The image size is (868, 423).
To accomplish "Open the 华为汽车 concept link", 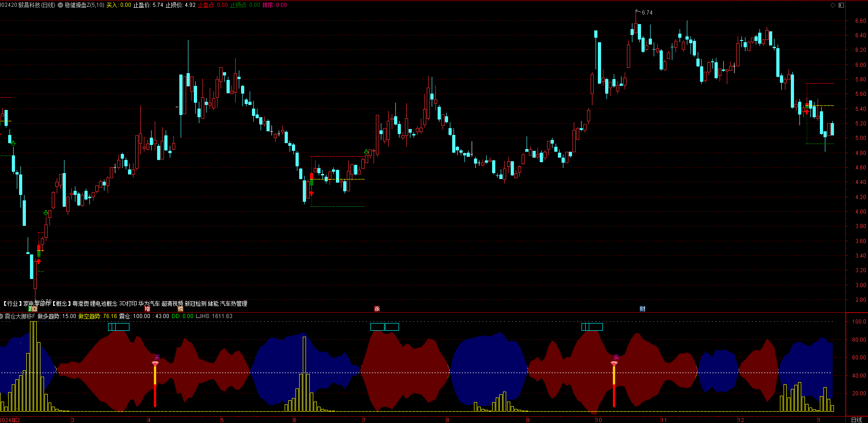I will click(x=149, y=304).
